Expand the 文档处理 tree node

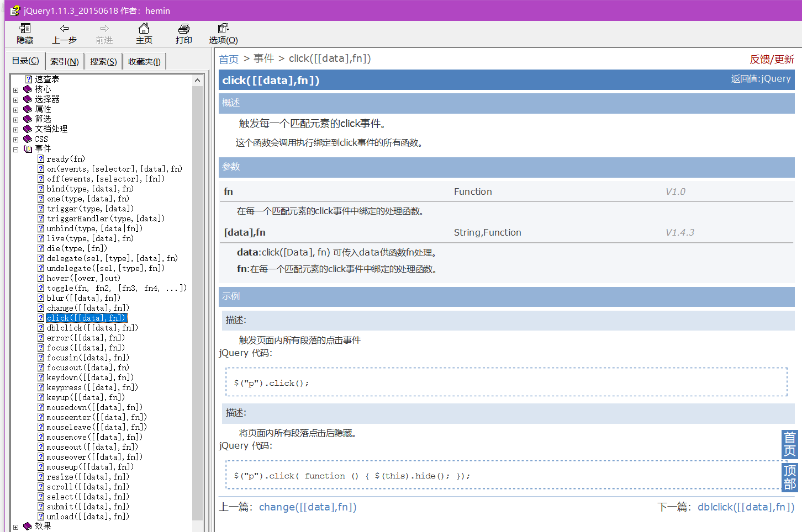click(x=15, y=130)
